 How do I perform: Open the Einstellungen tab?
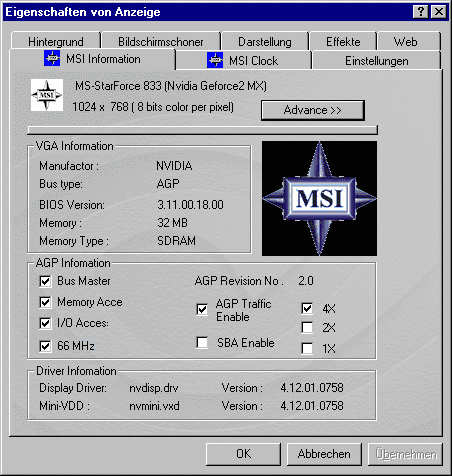coord(377,61)
